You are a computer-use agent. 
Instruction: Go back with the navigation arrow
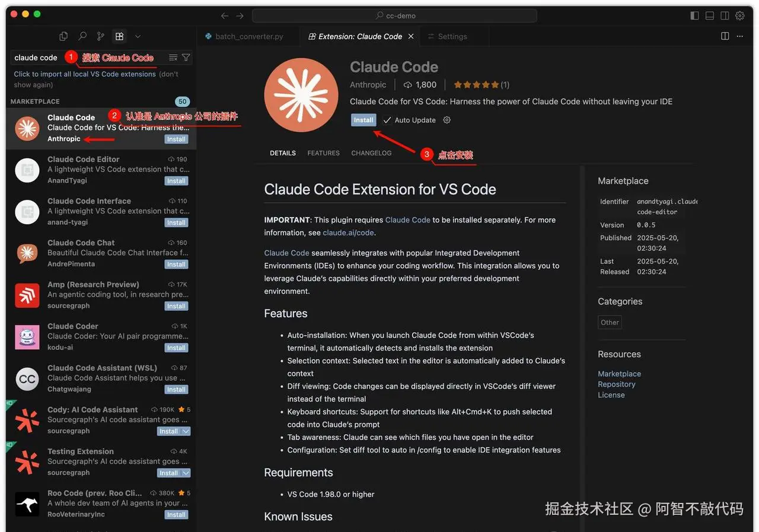click(224, 15)
